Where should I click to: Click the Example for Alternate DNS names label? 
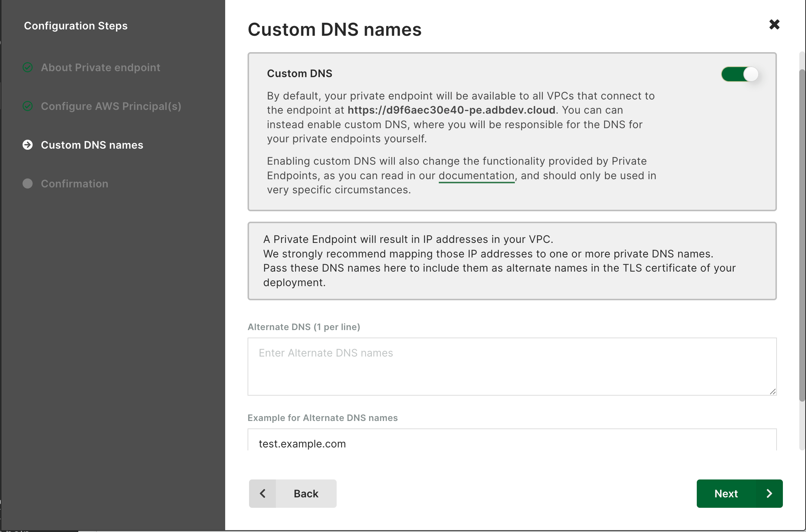pos(322,418)
